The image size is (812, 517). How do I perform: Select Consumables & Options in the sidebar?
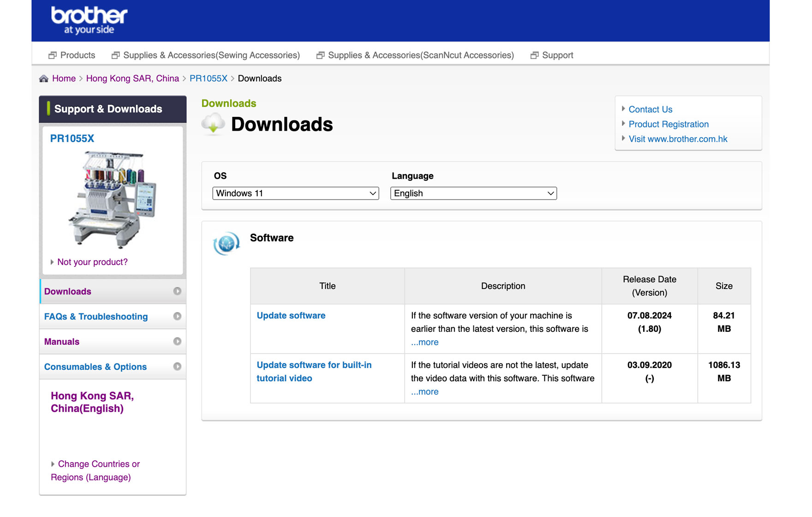pyautogui.click(x=113, y=367)
